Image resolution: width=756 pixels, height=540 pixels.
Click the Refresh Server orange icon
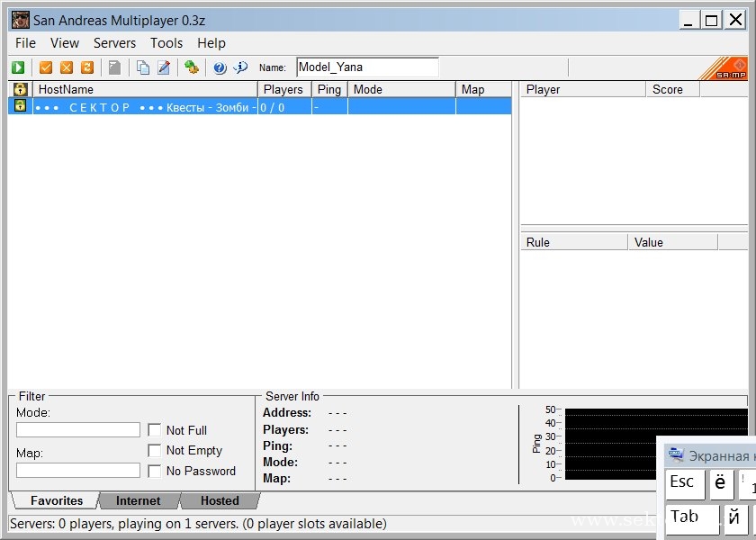[87, 67]
